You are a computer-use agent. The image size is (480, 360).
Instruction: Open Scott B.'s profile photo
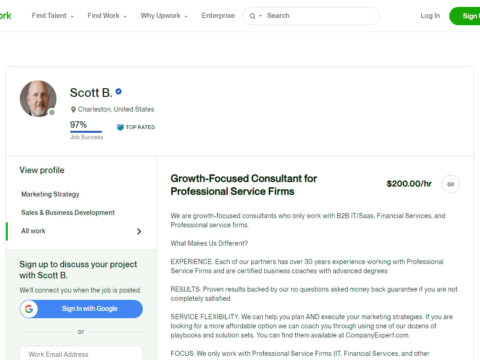click(x=38, y=99)
